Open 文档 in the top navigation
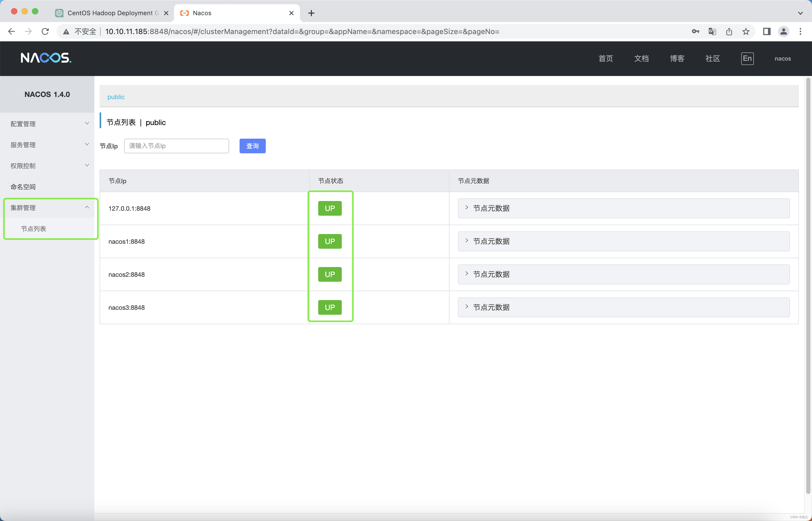The height and width of the screenshot is (521, 812). pos(641,58)
